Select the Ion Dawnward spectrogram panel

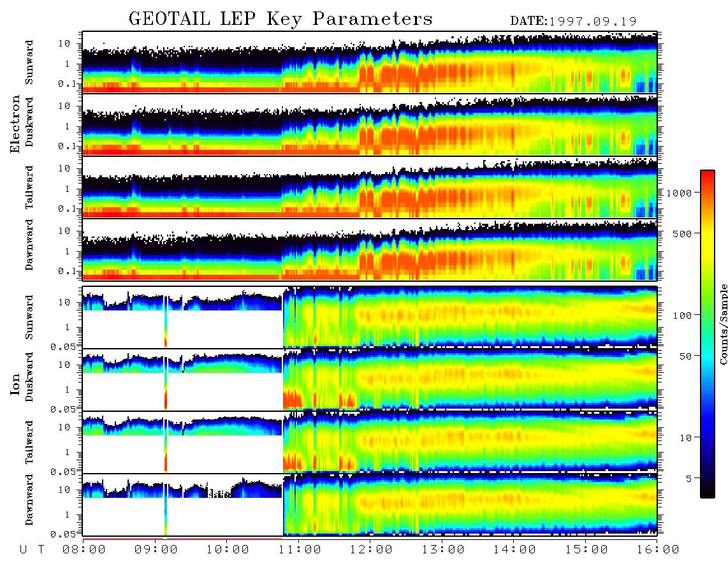coord(370,506)
